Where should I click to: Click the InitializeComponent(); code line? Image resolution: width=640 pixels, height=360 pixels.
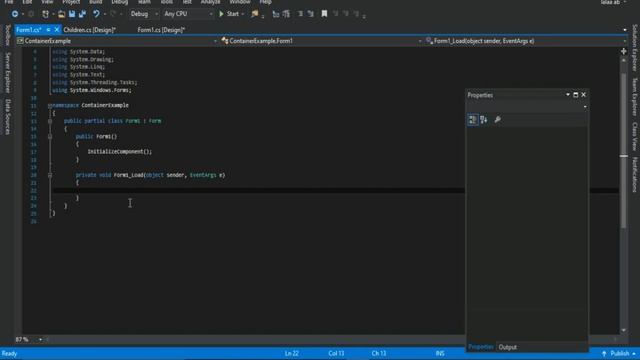tap(120, 152)
